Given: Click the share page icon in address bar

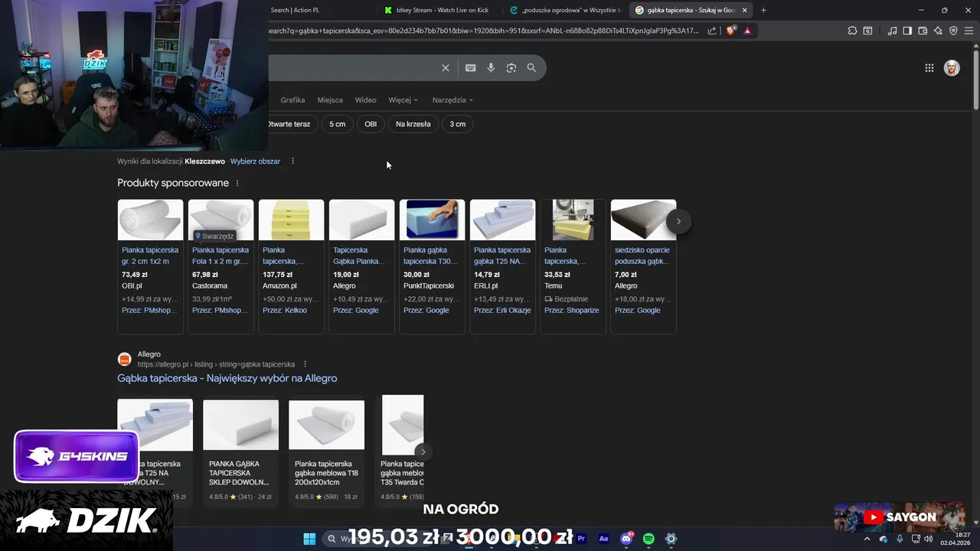Looking at the screenshot, I should 712,31.
